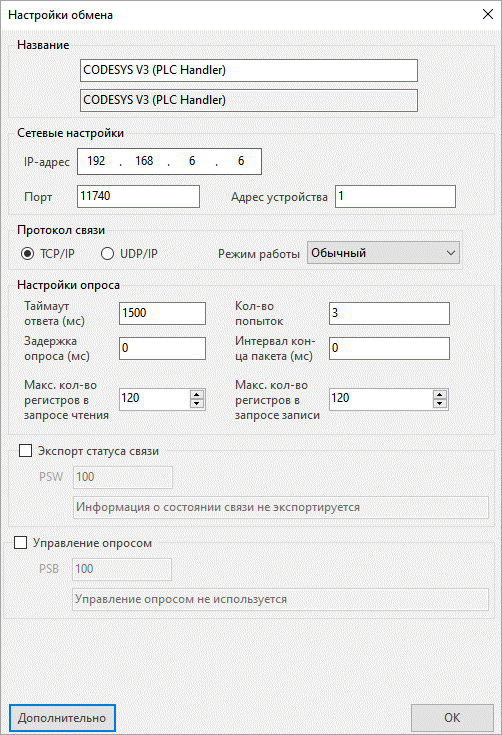This screenshot has height=735, width=502.
Task: Enable Экспорт статуса связи checkbox
Action: (25, 451)
